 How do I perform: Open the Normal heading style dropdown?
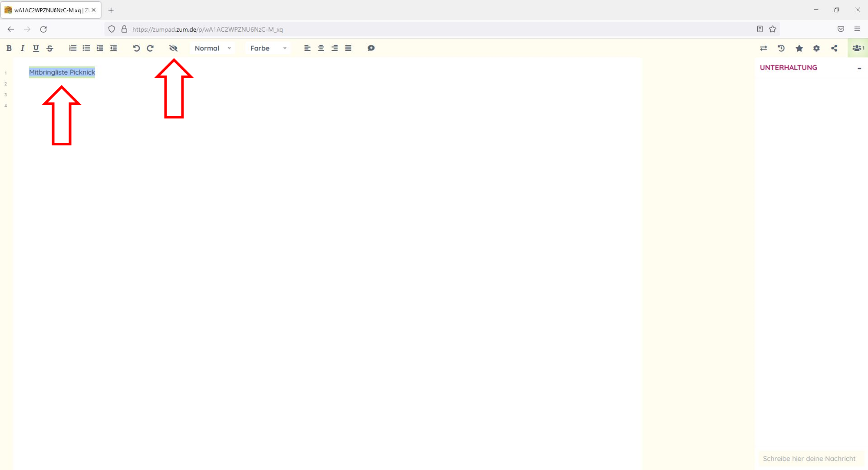tap(213, 48)
